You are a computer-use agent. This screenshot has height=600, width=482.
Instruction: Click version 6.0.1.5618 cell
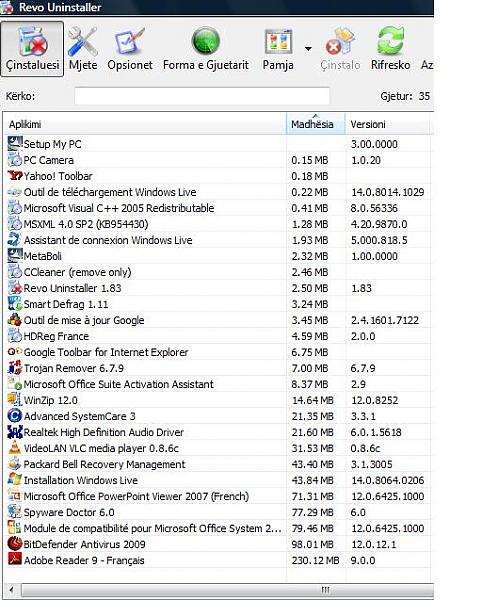coord(376,432)
